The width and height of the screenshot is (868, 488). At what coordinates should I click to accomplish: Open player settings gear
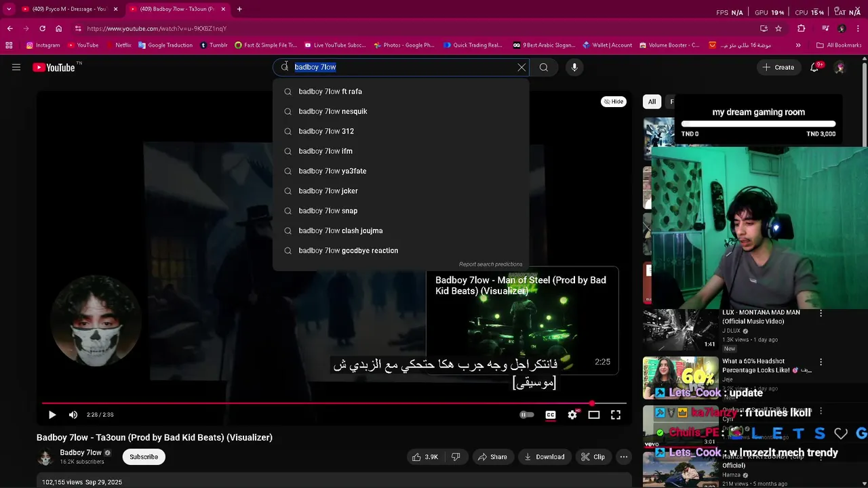[572, 415]
